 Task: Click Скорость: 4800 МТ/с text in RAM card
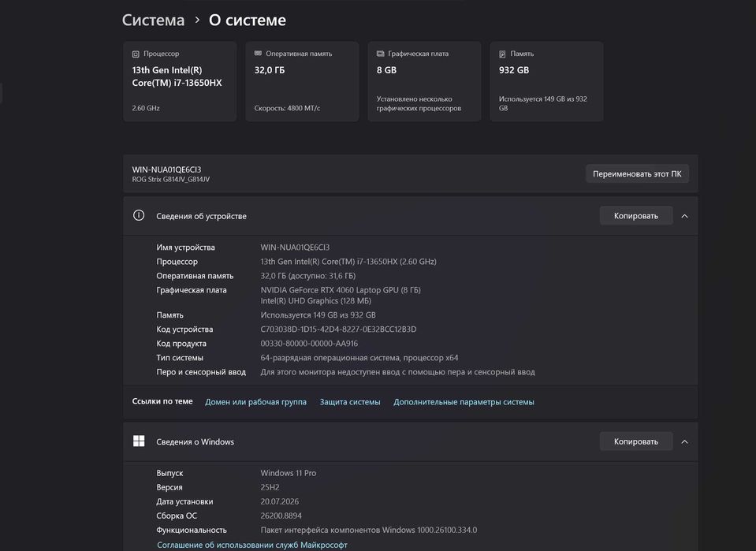tap(288, 109)
